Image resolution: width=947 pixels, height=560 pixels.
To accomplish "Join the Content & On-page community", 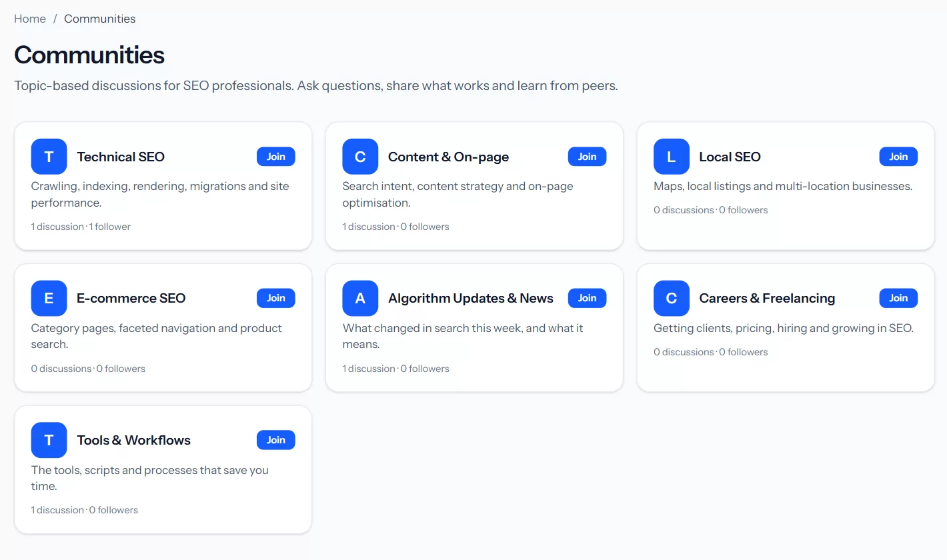I will click(588, 157).
